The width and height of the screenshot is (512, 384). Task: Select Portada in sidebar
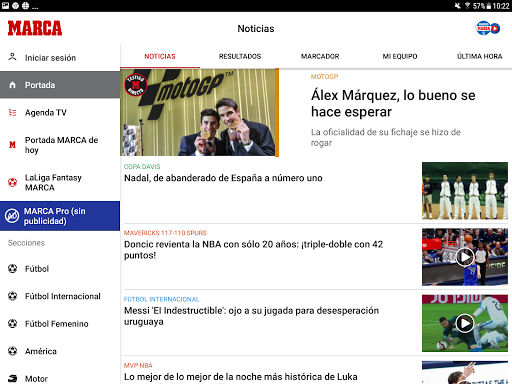60,85
